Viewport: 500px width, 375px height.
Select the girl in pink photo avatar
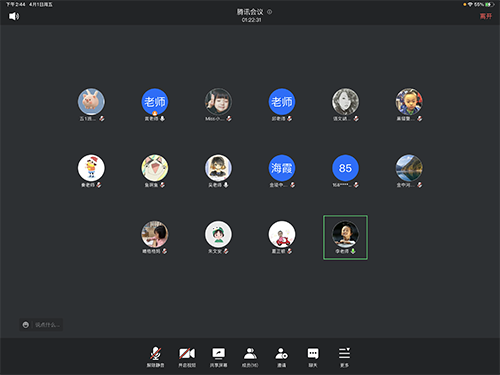coord(155,234)
